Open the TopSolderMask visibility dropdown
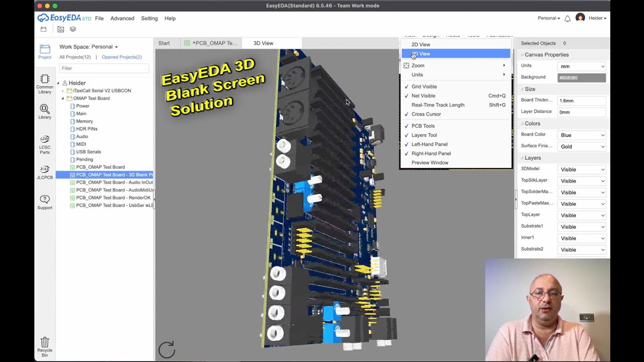The height and width of the screenshot is (362, 644). point(582,193)
